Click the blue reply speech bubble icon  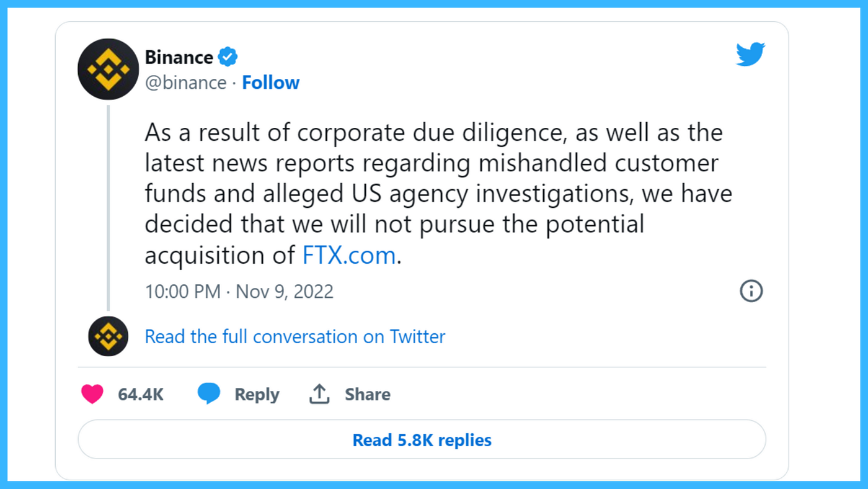(208, 394)
